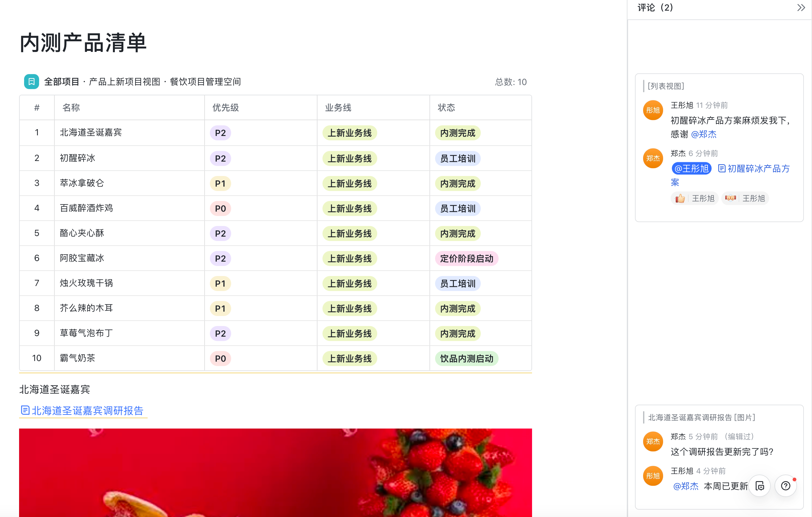Click the @郑杰 mention in the 本周已更新 reply
812x517 pixels.
pos(686,486)
